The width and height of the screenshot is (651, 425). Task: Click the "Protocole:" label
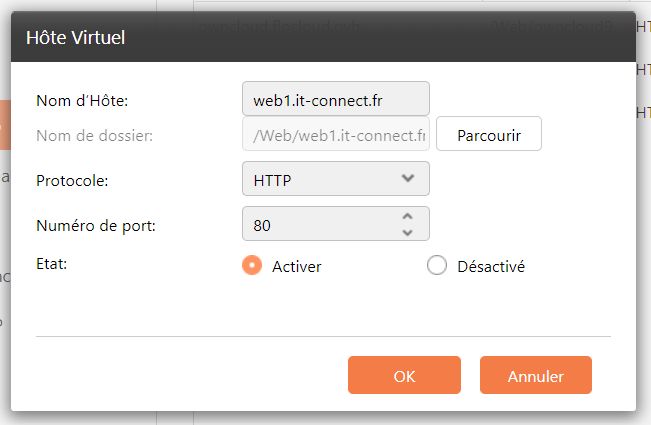coord(72,181)
